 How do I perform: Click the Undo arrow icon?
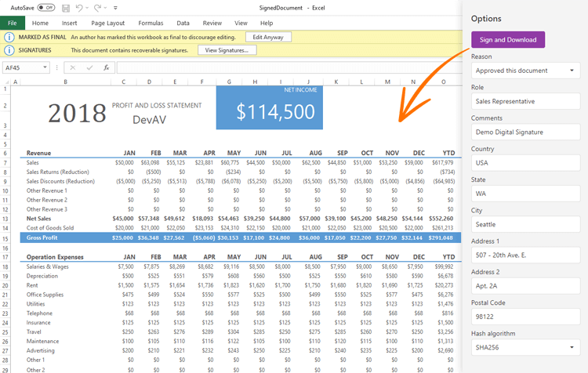[x=80, y=8]
